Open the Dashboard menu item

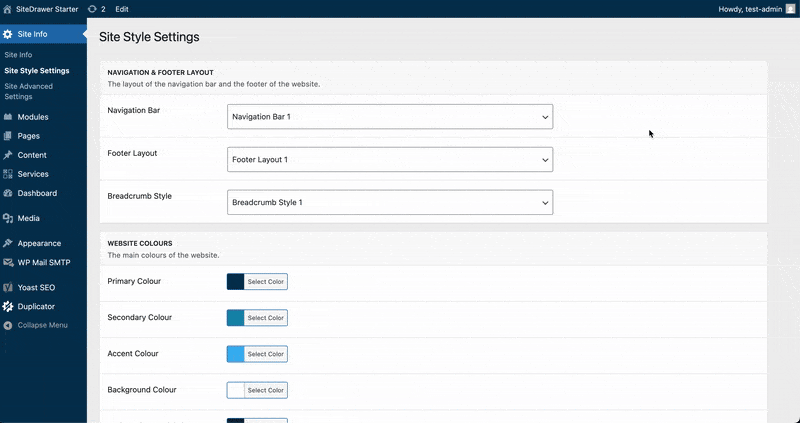click(37, 193)
